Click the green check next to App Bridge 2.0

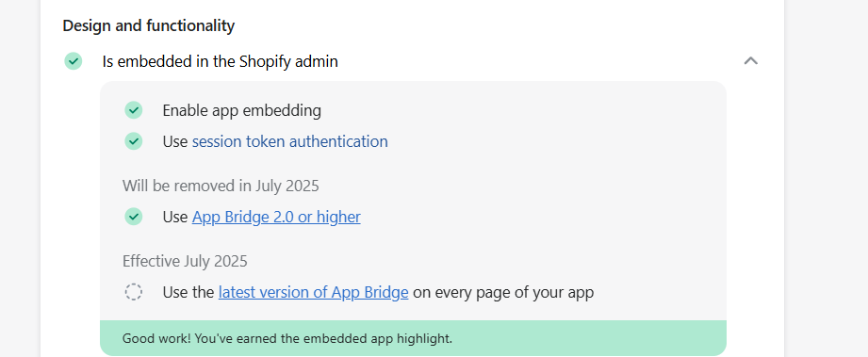tap(134, 217)
